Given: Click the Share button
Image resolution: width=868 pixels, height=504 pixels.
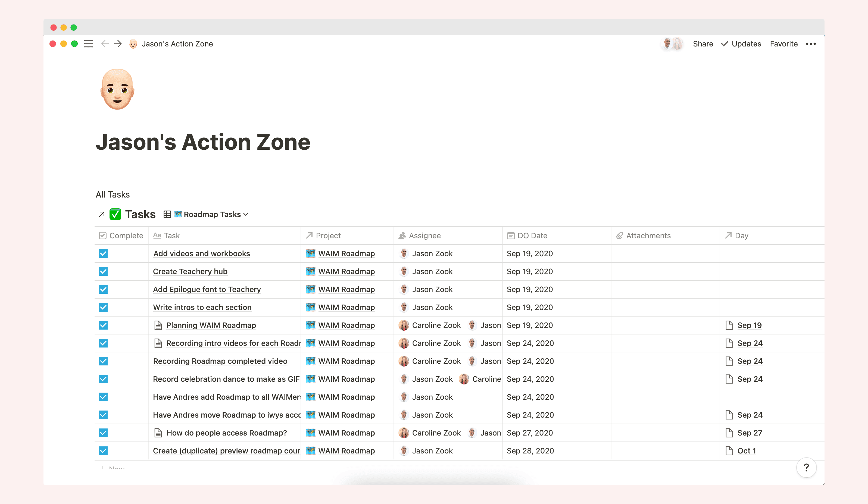Looking at the screenshot, I should 703,44.
